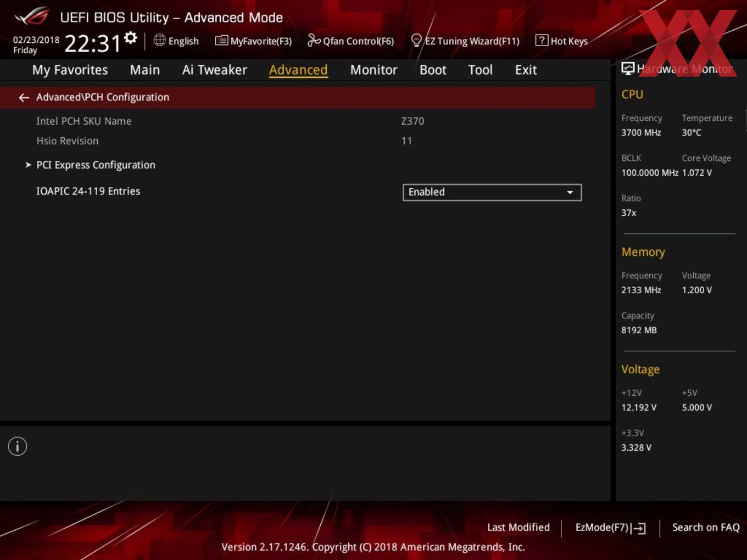Open MyFavorite(F3) list
747x560 pixels.
253,41
